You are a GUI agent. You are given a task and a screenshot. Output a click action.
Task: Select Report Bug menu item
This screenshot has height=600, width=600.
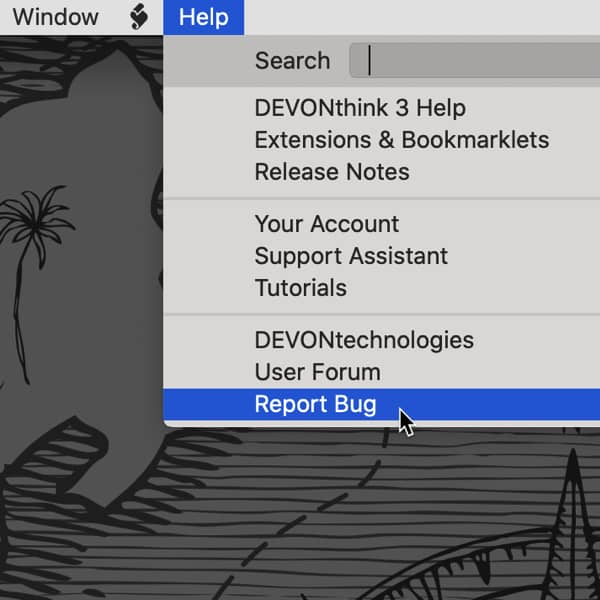click(x=382, y=404)
